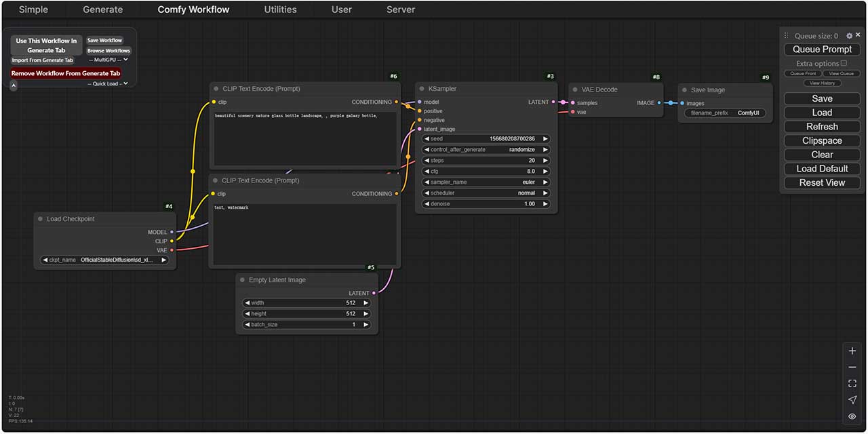Collapse KSampler node using its dot
The height and width of the screenshot is (434, 868).
pos(421,89)
